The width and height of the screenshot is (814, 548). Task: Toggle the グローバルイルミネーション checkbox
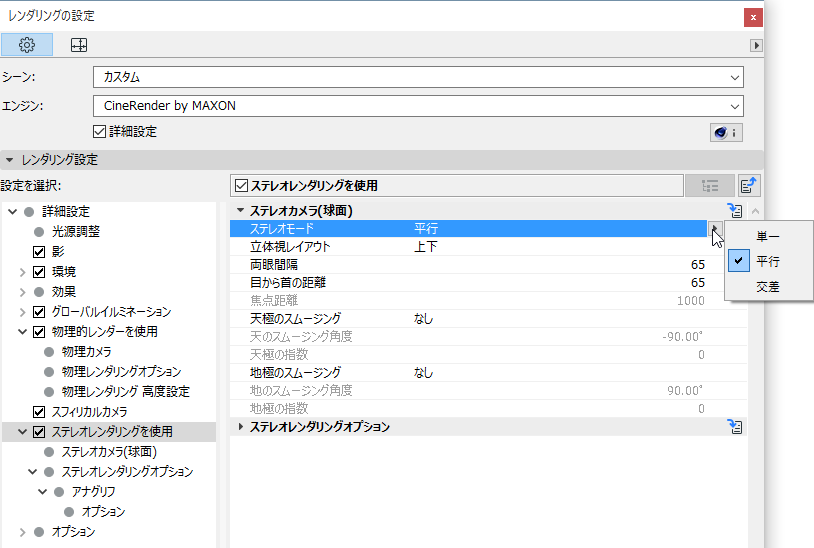[x=39, y=312]
